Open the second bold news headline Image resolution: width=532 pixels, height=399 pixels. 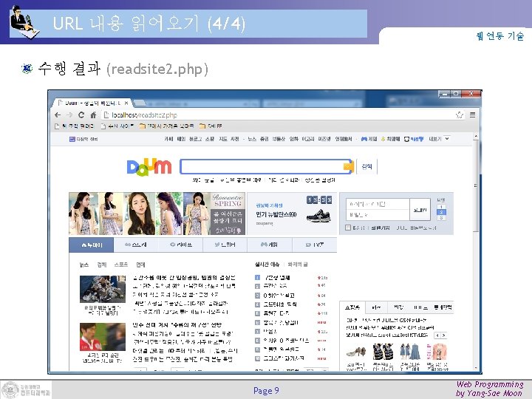pos(177,325)
